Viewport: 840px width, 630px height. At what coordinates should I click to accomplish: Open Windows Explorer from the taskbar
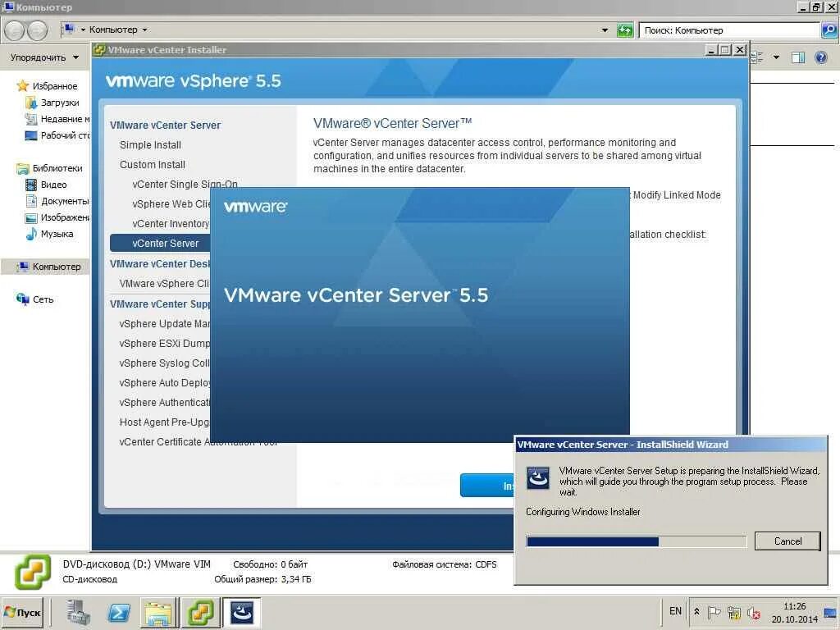pyautogui.click(x=158, y=612)
